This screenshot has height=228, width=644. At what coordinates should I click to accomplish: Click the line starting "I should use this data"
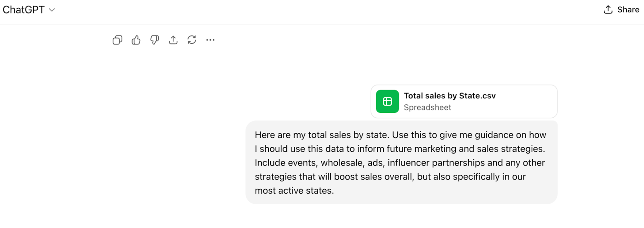(399, 149)
